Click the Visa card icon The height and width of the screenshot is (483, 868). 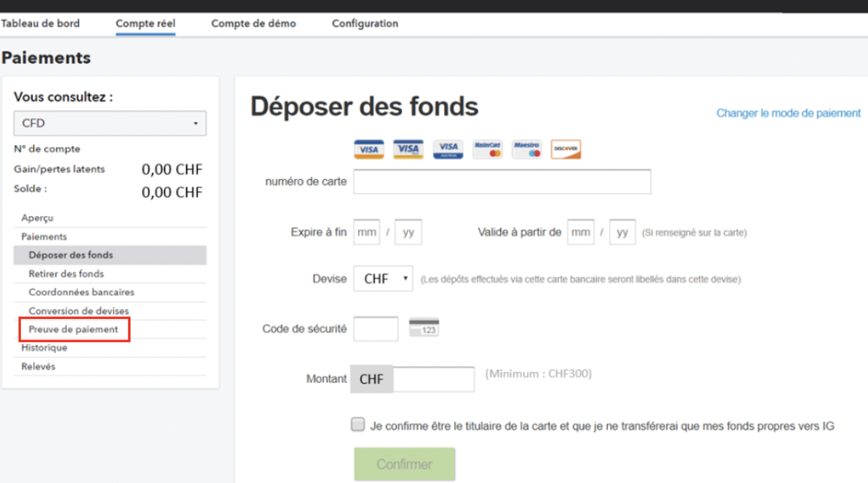pyautogui.click(x=368, y=149)
